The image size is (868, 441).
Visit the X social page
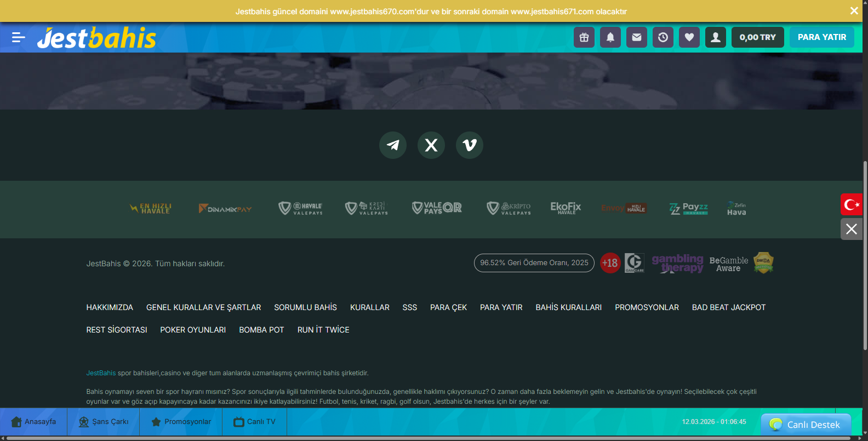point(431,145)
